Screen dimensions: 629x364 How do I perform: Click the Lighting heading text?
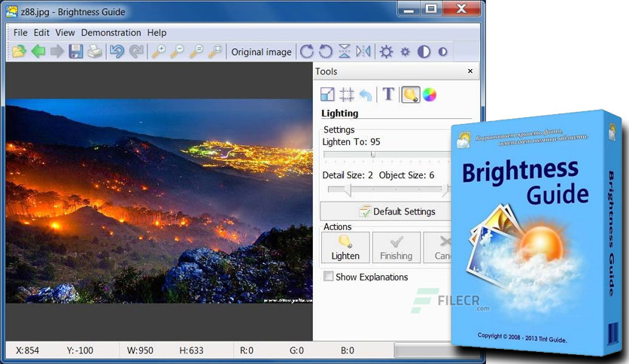[x=340, y=114]
